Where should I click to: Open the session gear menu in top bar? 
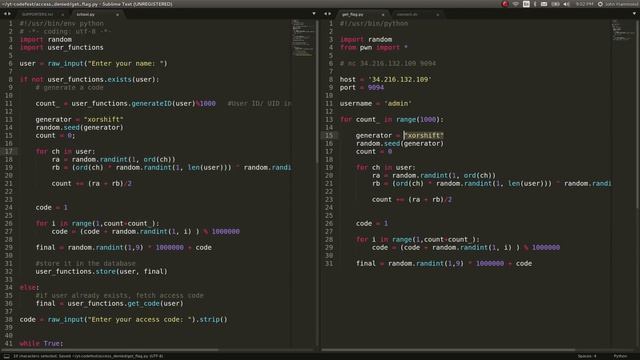pos(600,4)
